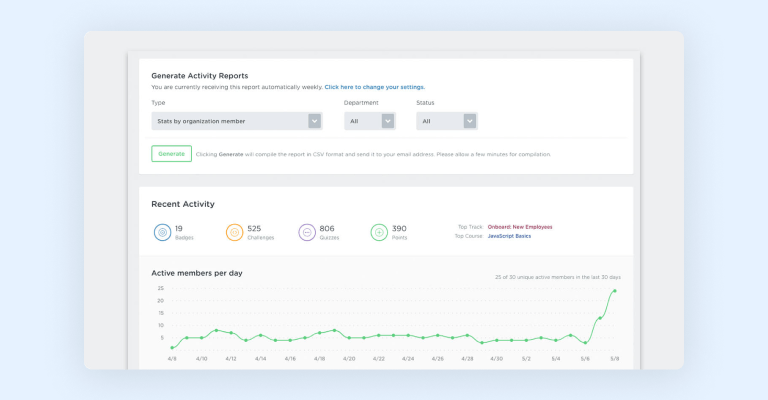Click the chart data point at 4/8
768x400 pixels.
tap(172, 348)
